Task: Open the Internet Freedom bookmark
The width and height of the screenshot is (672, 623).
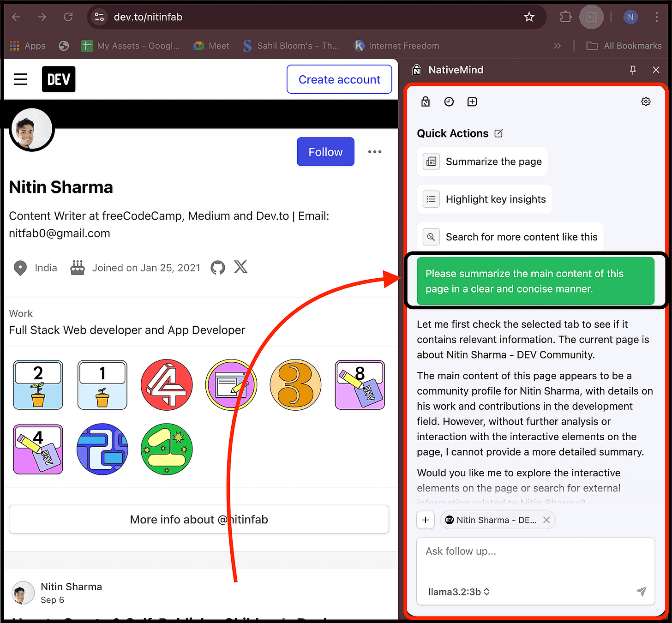Action: point(396,46)
